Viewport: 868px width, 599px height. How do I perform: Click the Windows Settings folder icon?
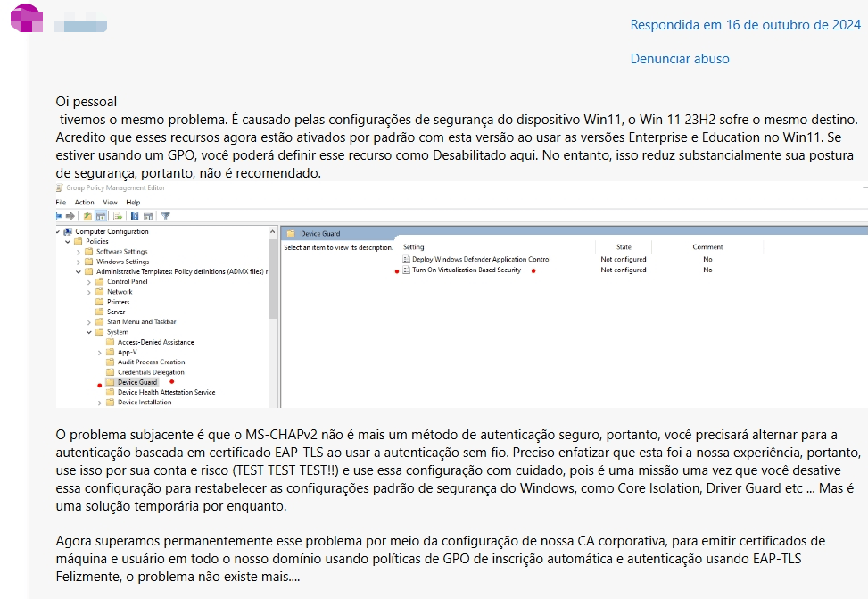click(x=89, y=262)
